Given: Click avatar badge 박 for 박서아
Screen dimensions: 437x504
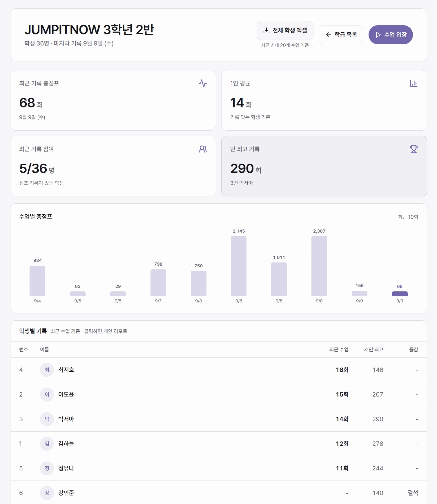Looking at the screenshot, I should pyautogui.click(x=47, y=419).
